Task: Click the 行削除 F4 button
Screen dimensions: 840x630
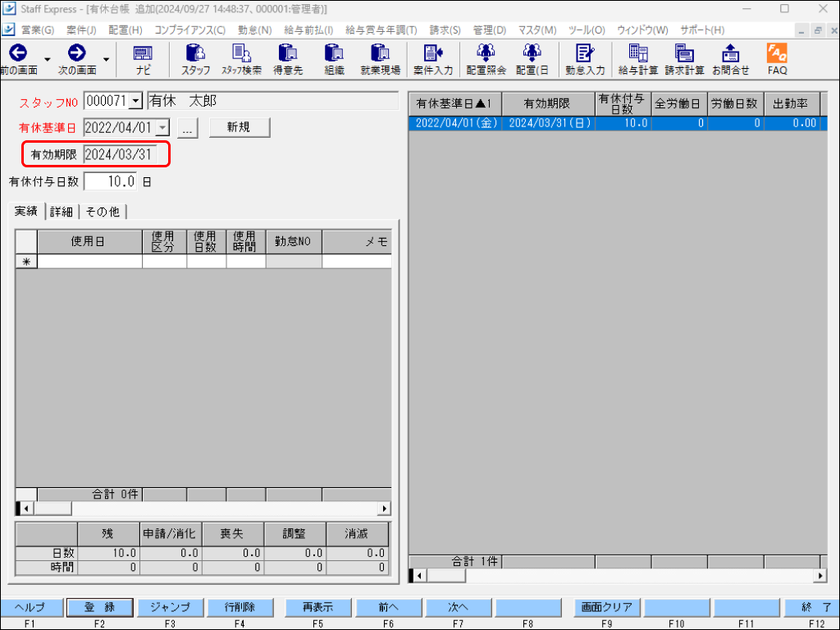Action: click(240, 607)
